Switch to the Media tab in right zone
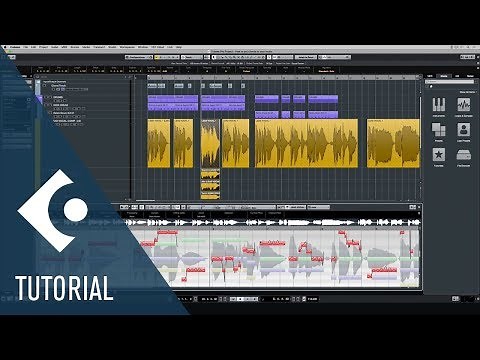Image resolution: width=480 pixels, height=360 pixels. [444, 76]
